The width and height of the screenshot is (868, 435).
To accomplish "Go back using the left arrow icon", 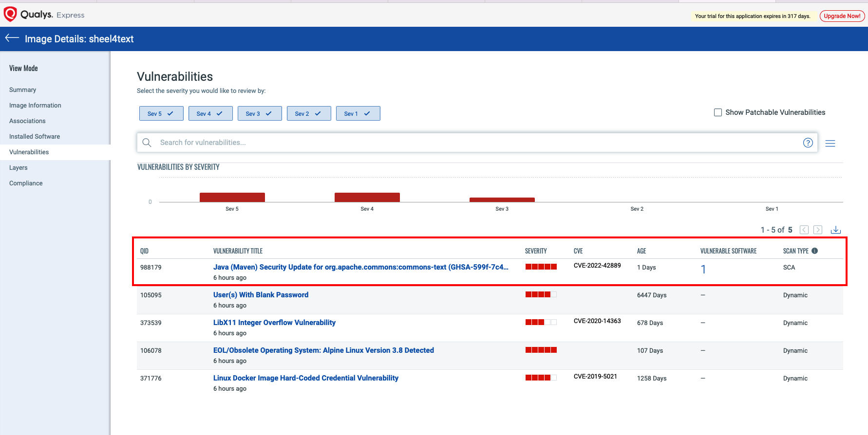I will pos(12,38).
